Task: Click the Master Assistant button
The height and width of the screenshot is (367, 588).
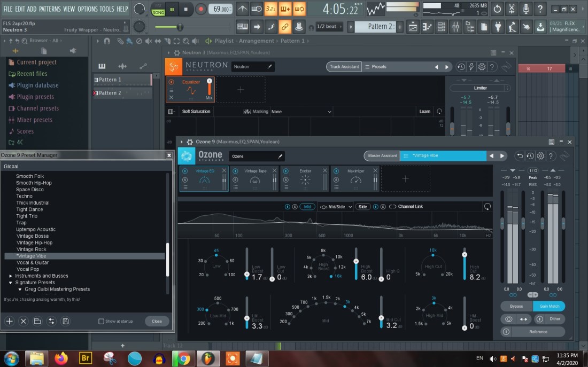Action: click(x=382, y=156)
